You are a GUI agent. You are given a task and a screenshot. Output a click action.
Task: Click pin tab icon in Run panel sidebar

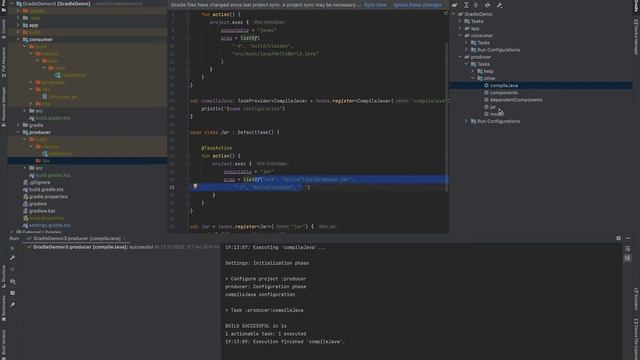[x=13, y=304]
